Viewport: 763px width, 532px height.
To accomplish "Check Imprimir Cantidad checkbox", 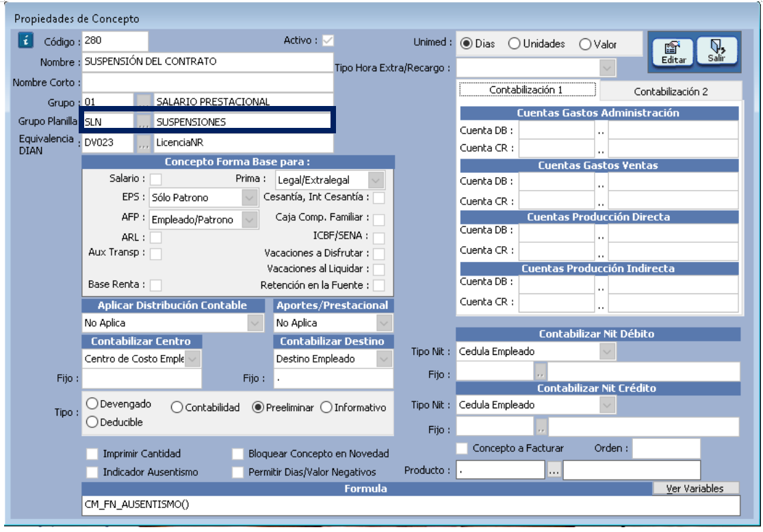I will coord(92,454).
